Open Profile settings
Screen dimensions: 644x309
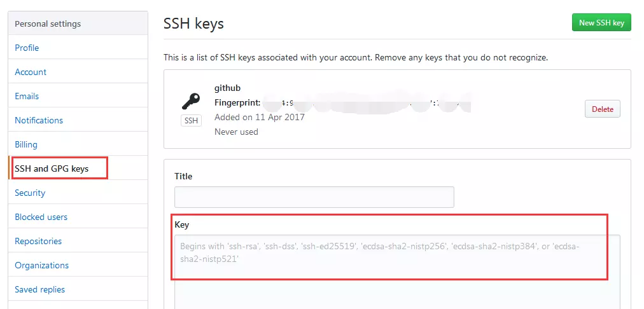[27, 48]
